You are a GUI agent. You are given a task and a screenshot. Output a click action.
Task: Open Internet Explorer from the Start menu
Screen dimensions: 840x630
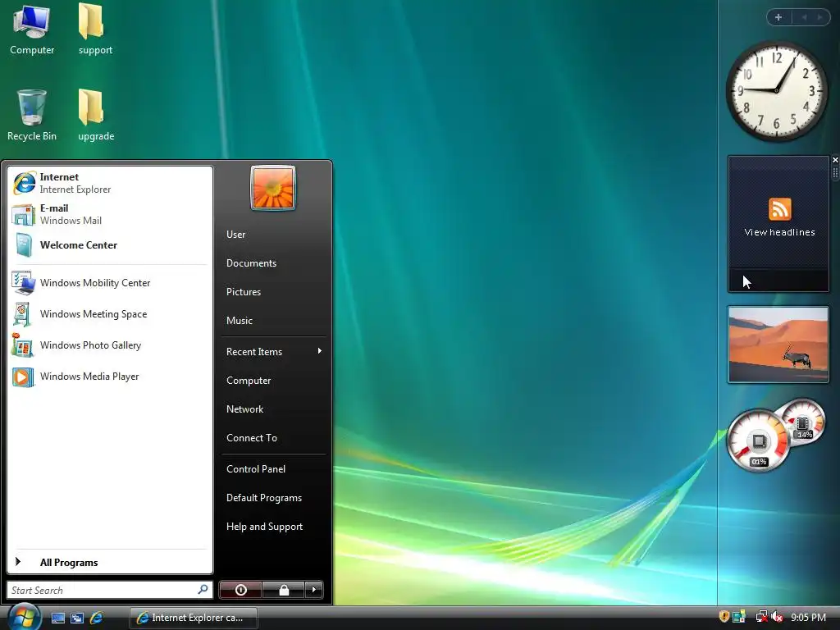(110, 183)
